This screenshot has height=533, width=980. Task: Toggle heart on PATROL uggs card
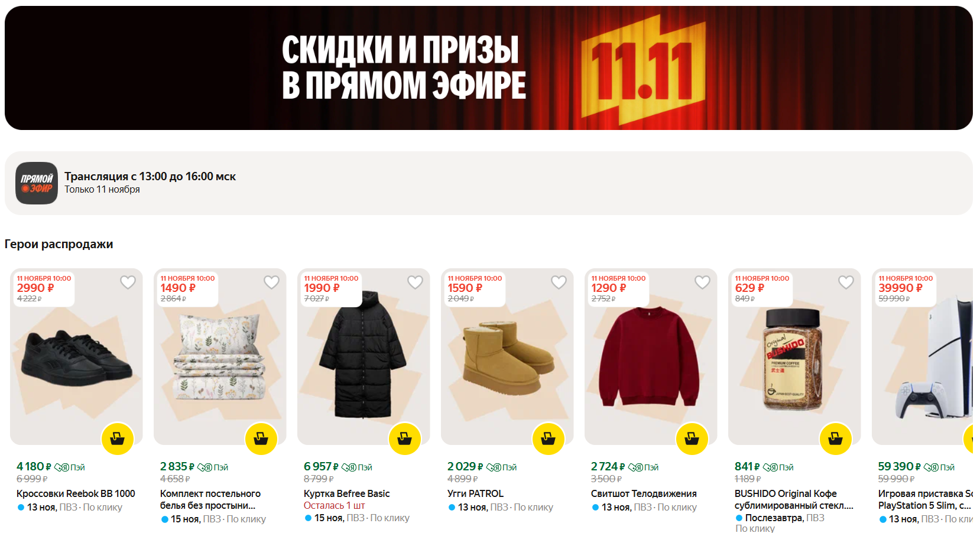tap(559, 282)
